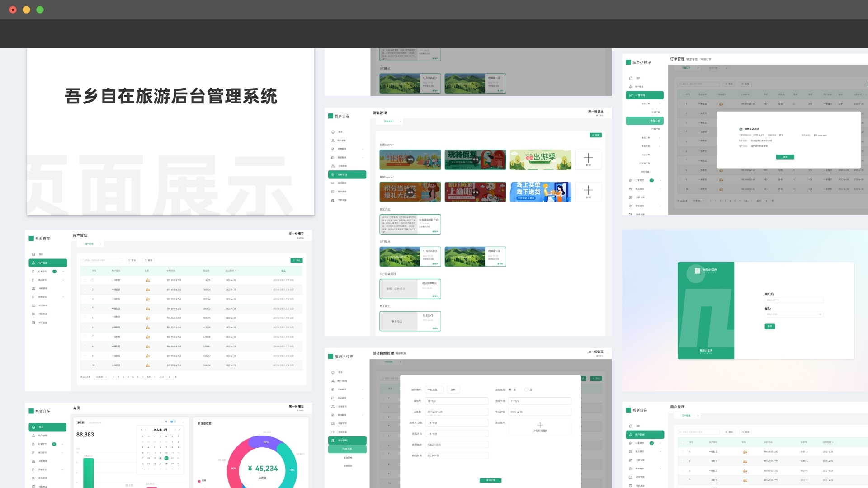
Task: Tick header select-all checkbox in 用户管理 table
Action: click(x=85, y=271)
